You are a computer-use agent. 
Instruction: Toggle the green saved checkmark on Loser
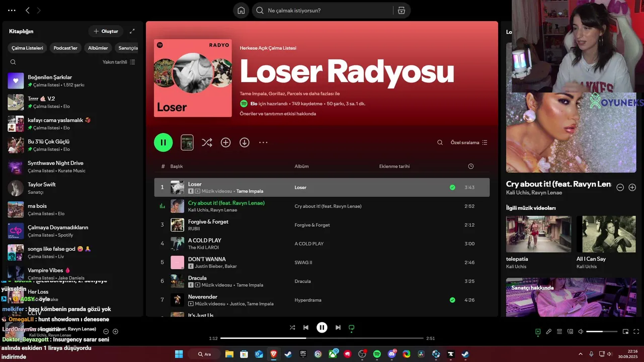click(x=452, y=188)
